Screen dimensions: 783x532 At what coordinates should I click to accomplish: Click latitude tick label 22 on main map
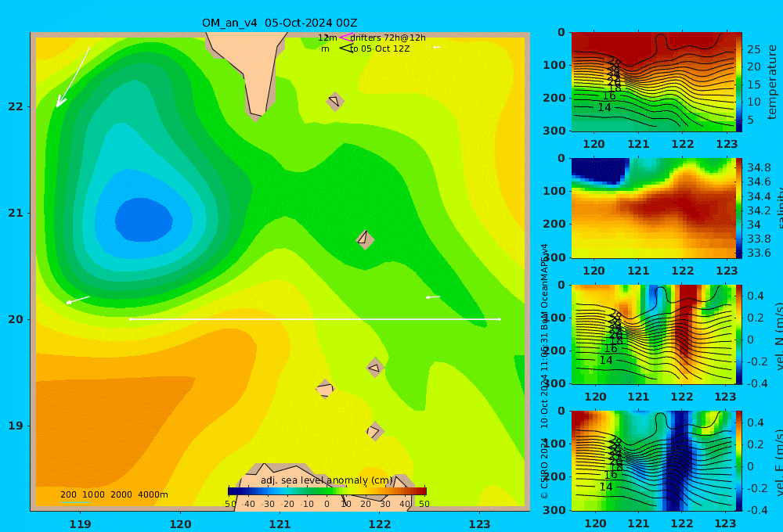click(16, 106)
